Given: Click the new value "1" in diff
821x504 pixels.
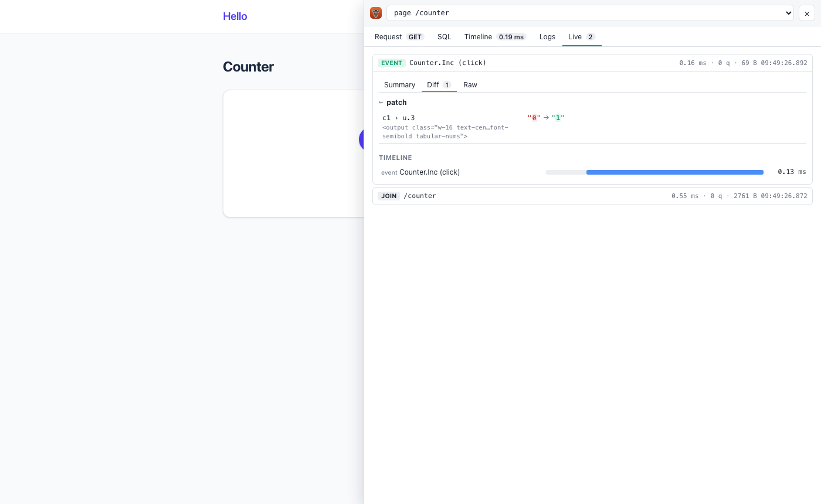Looking at the screenshot, I should point(558,118).
